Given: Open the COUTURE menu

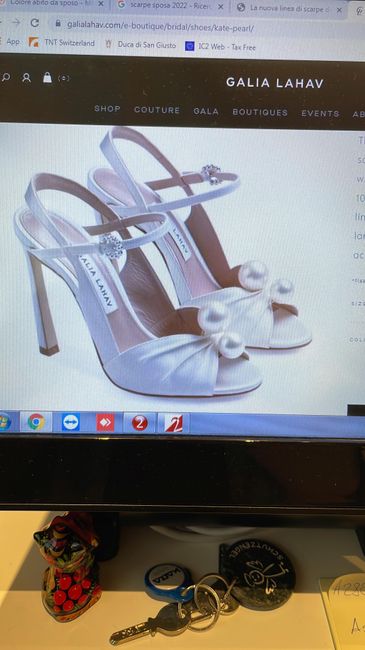Looking at the screenshot, I should 157,110.
